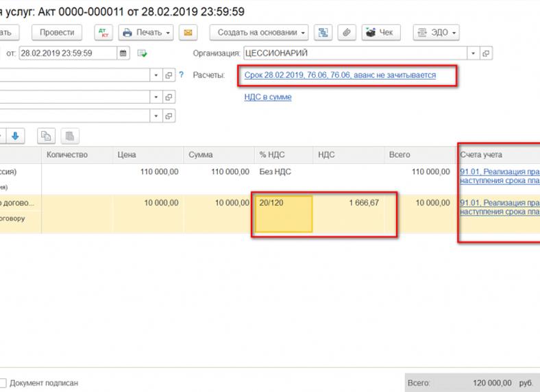
Task: Click the 10 000,00 Цена cell
Action: tap(148, 214)
